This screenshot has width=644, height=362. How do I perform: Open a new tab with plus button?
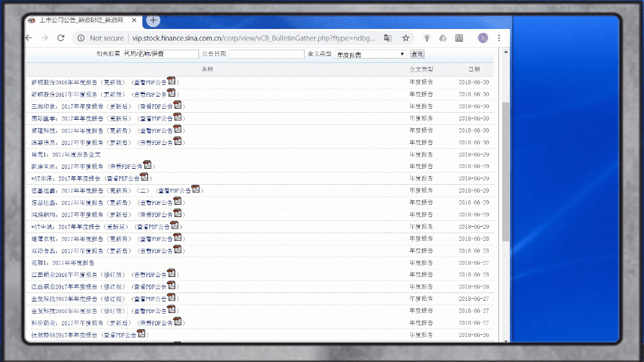(153, 20)
